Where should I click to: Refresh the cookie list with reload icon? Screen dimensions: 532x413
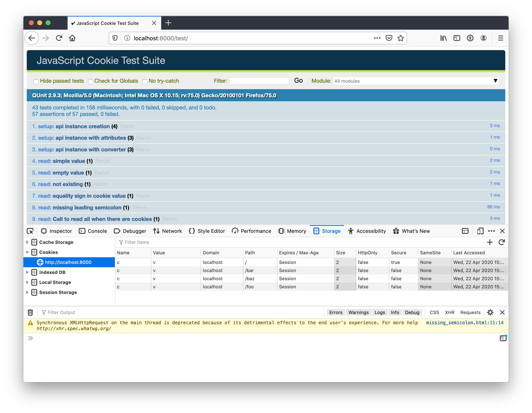coord(502,242)
